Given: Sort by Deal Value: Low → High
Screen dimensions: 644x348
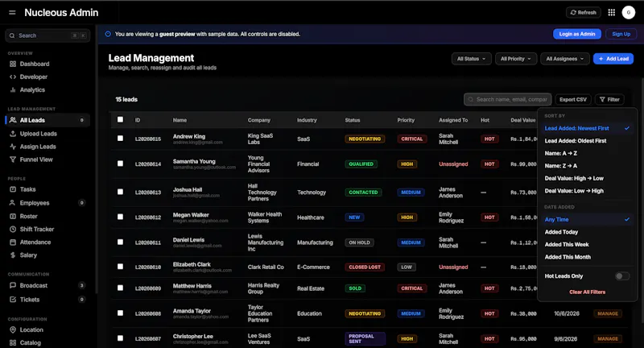Looking at the screenshot, I should click(x=587, y=191).
